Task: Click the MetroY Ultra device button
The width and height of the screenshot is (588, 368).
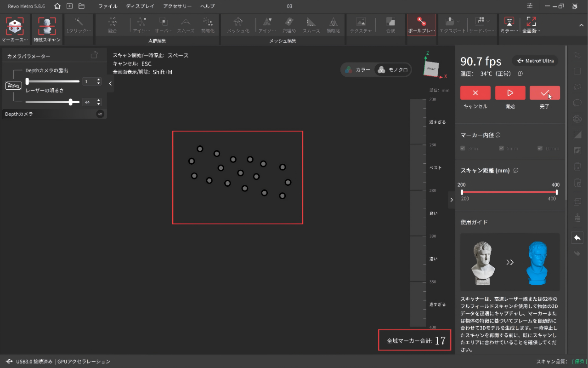Action: pos(535,61)
